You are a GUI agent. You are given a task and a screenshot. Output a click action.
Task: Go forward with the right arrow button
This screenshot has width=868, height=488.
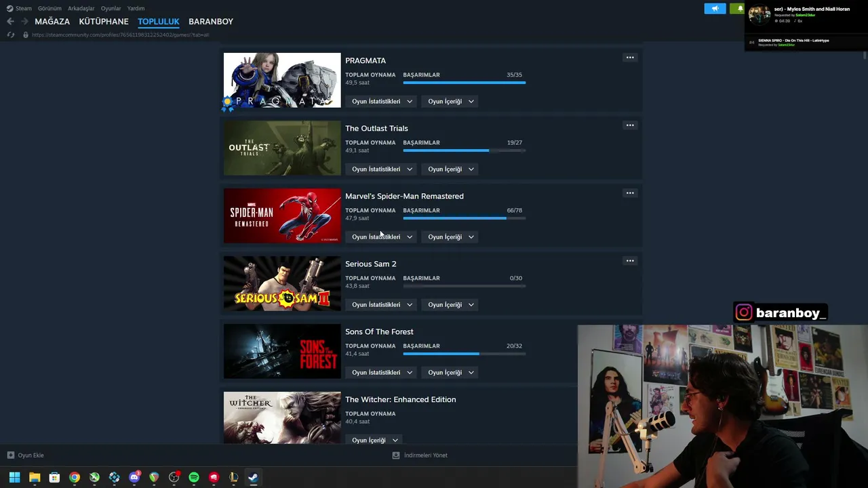point(24,22)
